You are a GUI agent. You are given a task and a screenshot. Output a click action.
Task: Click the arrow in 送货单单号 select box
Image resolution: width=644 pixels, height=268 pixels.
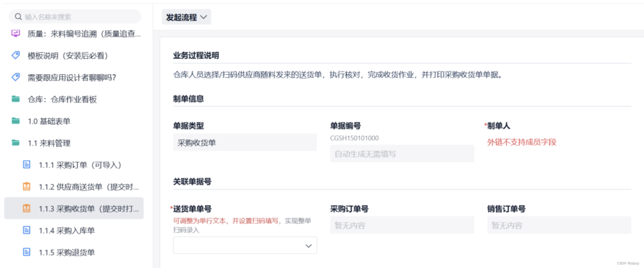[308, 246]
